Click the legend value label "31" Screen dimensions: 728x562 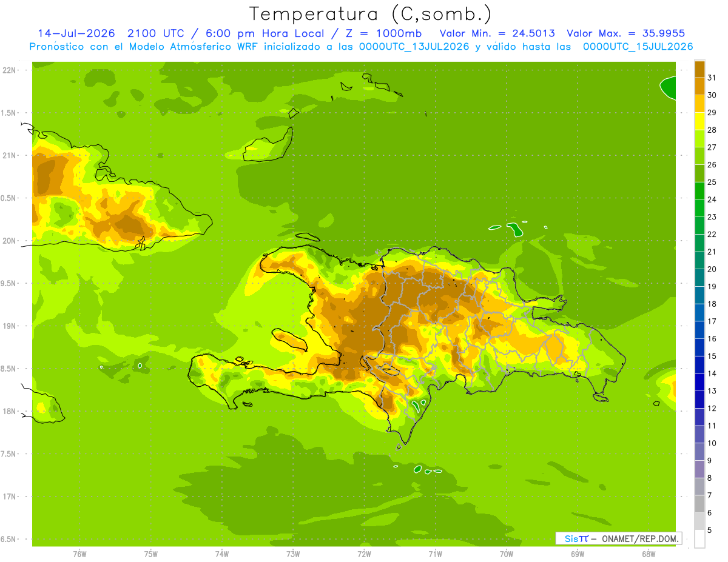click(712, 78)
